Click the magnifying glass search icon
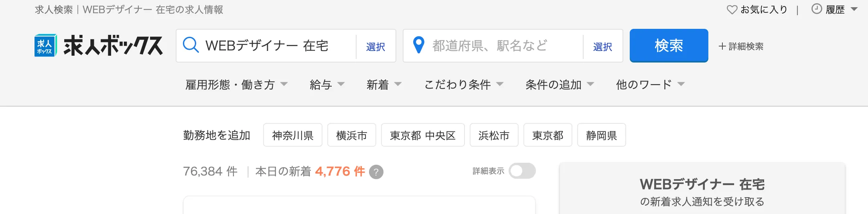868x214 pixels. 191,45
